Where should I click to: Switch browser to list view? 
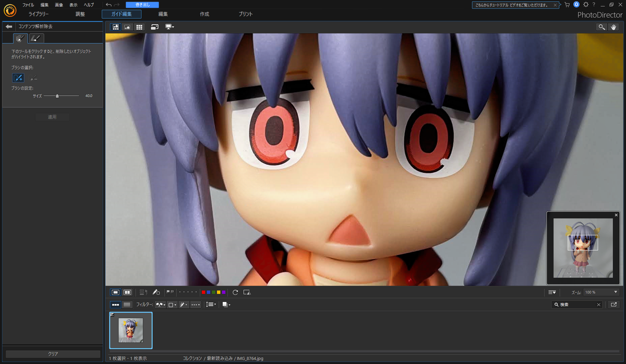(x=127, y=304)
